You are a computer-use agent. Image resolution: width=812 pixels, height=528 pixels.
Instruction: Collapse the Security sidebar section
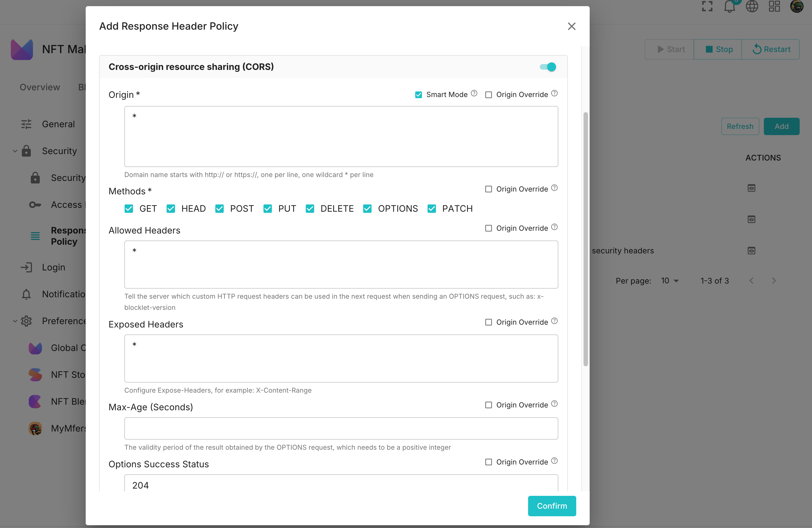coord(15,151)
